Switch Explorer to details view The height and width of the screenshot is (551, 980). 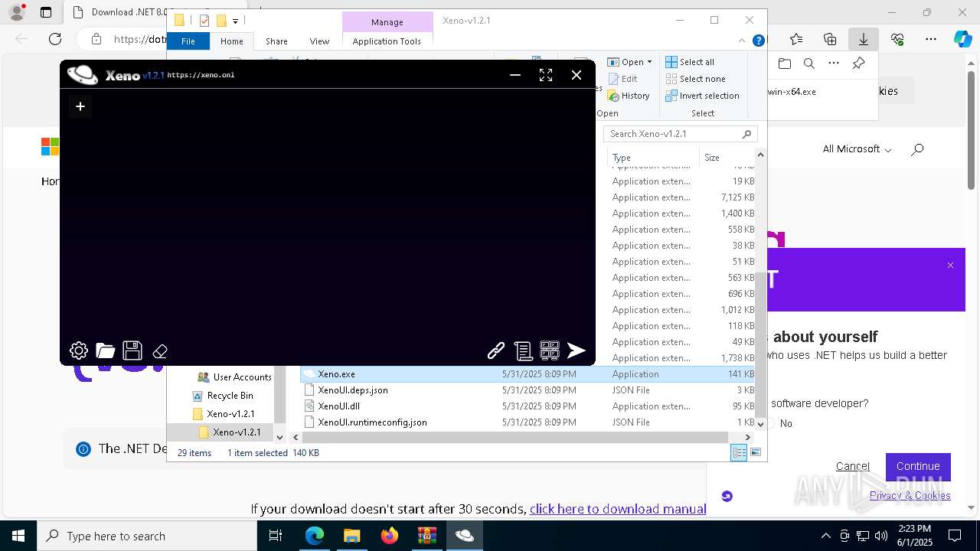coord(739,453)
